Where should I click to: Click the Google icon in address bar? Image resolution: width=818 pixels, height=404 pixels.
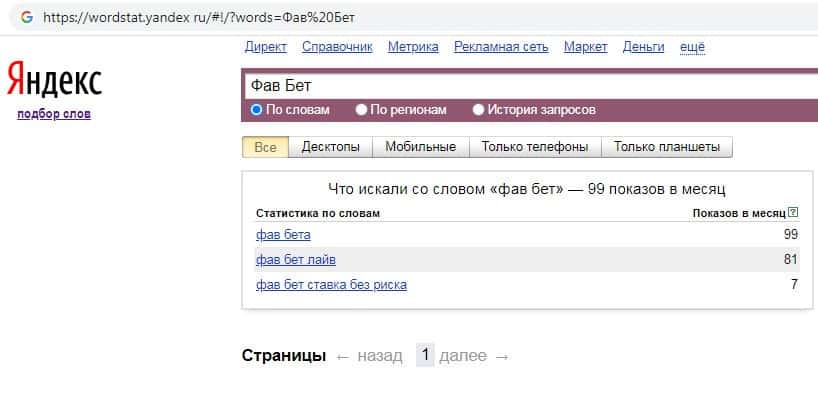pos(26,17)
